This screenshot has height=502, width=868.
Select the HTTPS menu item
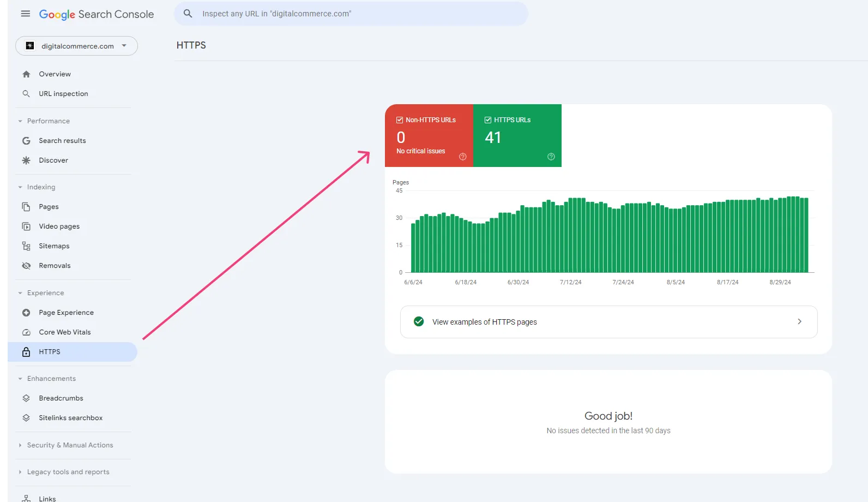pyautogui.click(x=73, y=352)
